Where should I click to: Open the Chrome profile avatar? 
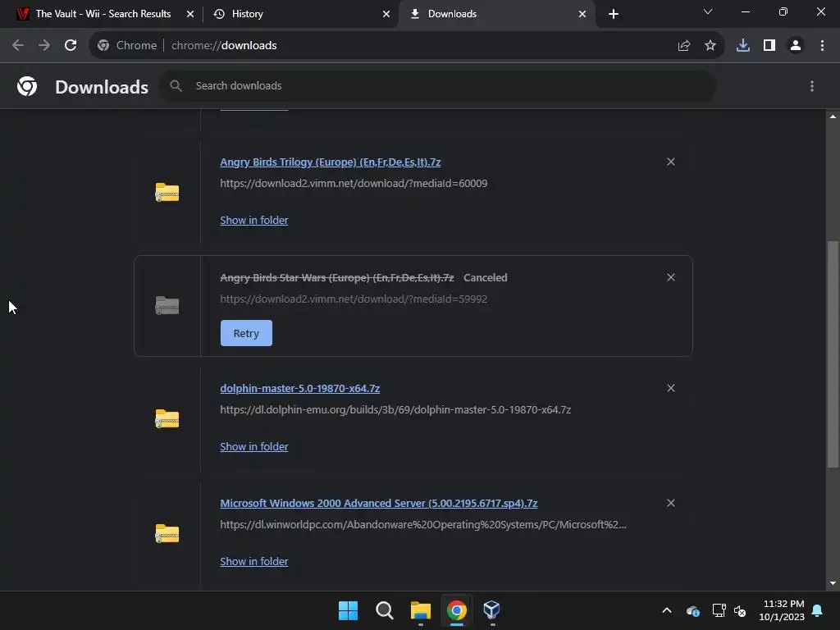(x=796, y=46)
